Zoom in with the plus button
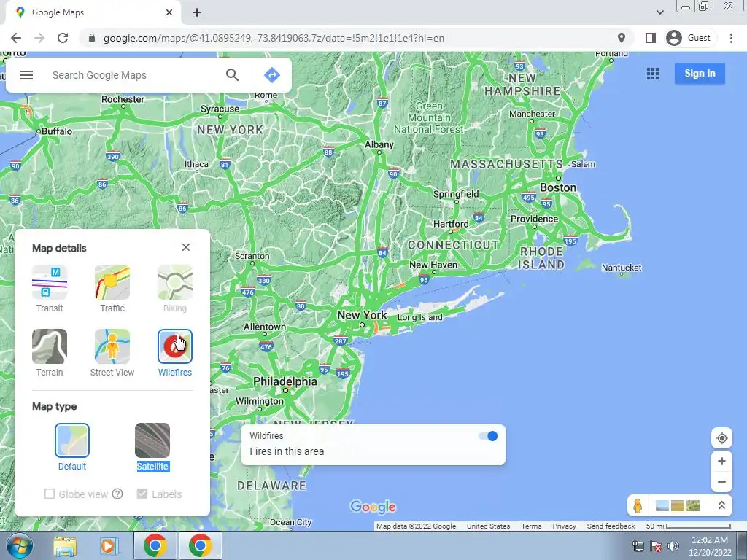 (x=721, y=461)
